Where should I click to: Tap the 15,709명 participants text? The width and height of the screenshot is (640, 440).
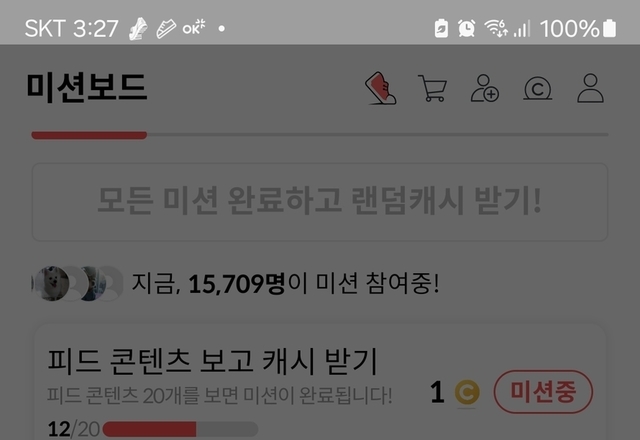(236, 284)
